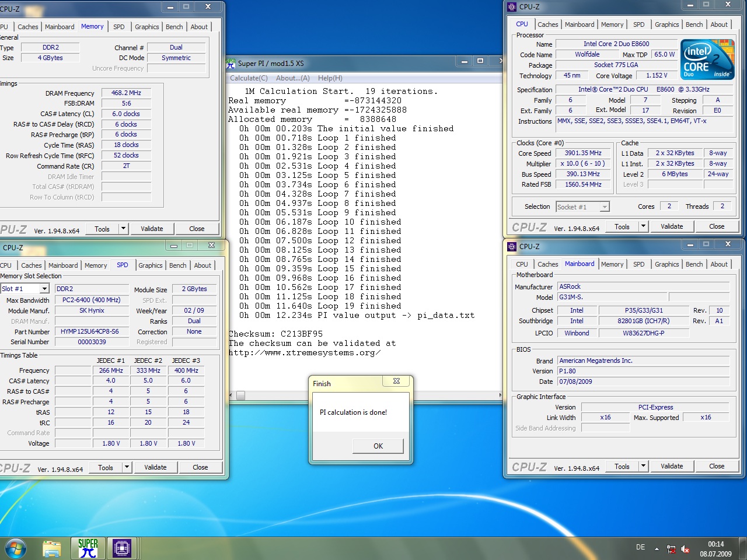Image resolution: width=747 pixels, height=560 pixels.
Task: Open Windows Explorer from taskbar
Action: (52, 548)
